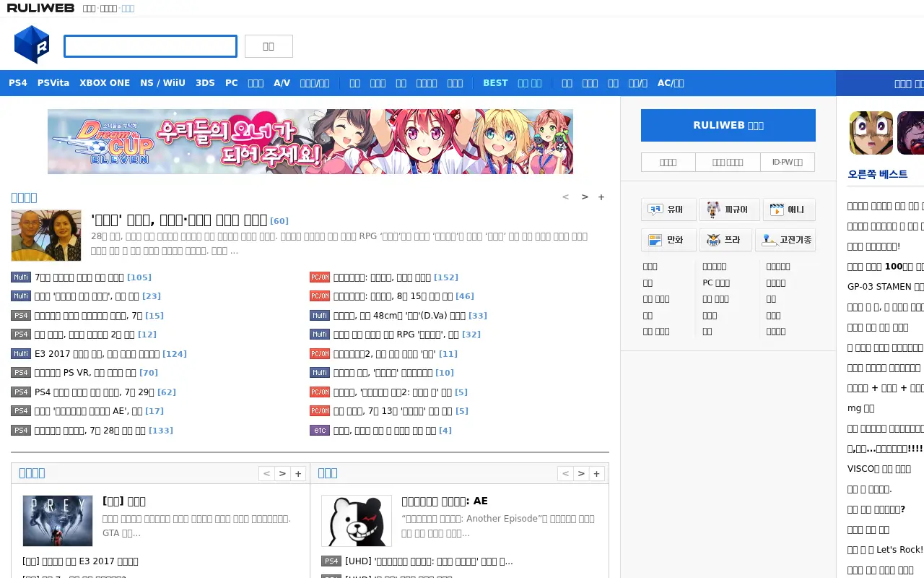Open the 고전게임 joystick board icon

pos(785,240)
